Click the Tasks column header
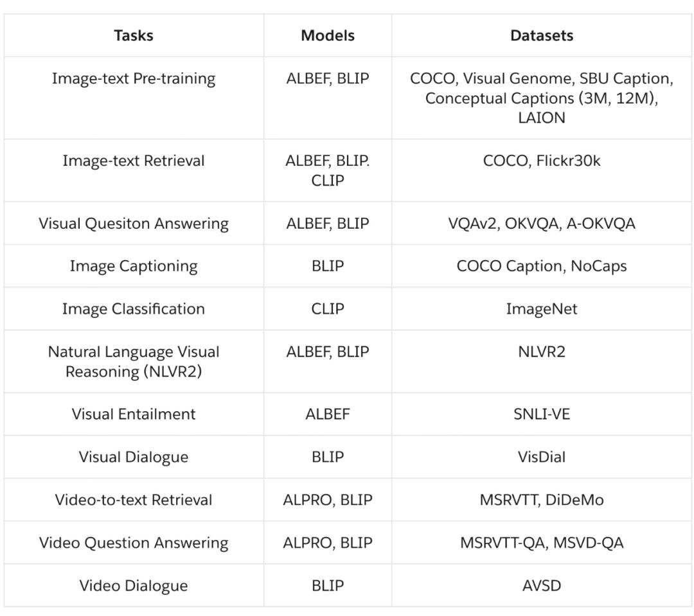The width and height of the screenshot is (694, 616). point(134,36)
